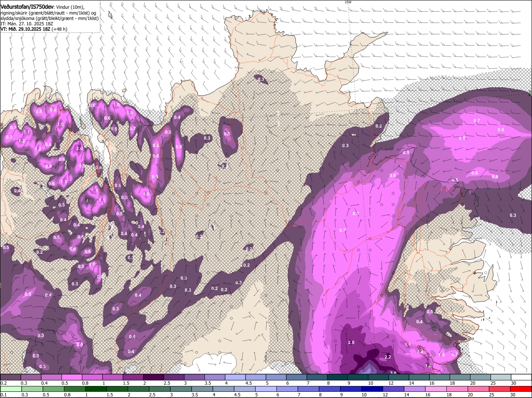Click the Veðurstofan/IS750dev title text
This screenshot has width=532, height=398.
[27, 6]
